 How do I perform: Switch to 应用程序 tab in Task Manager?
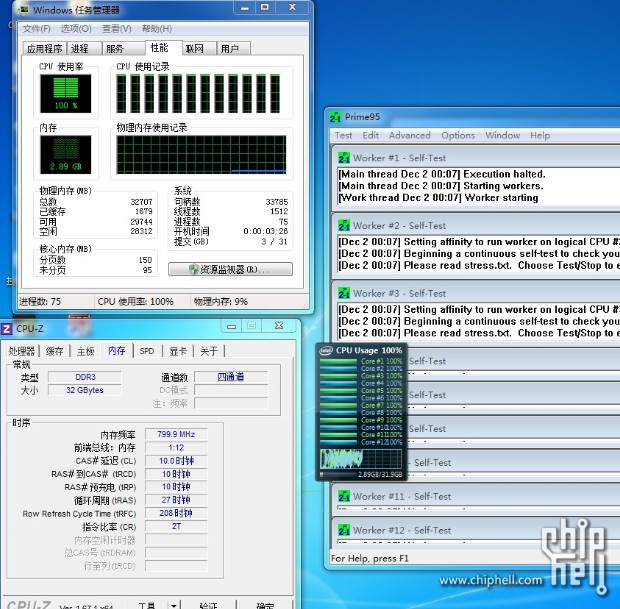tap(44, 49)
